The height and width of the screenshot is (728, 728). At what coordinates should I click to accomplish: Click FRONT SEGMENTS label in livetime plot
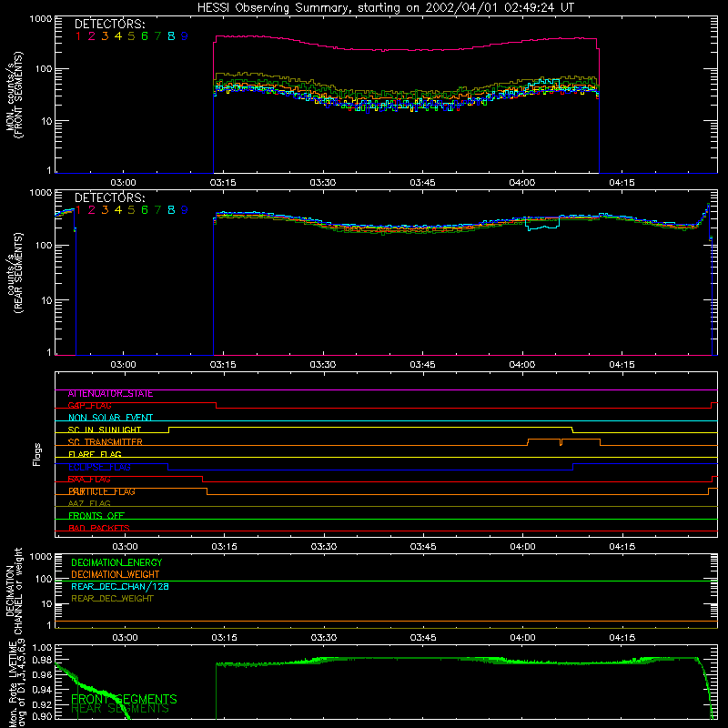[124, 699]
